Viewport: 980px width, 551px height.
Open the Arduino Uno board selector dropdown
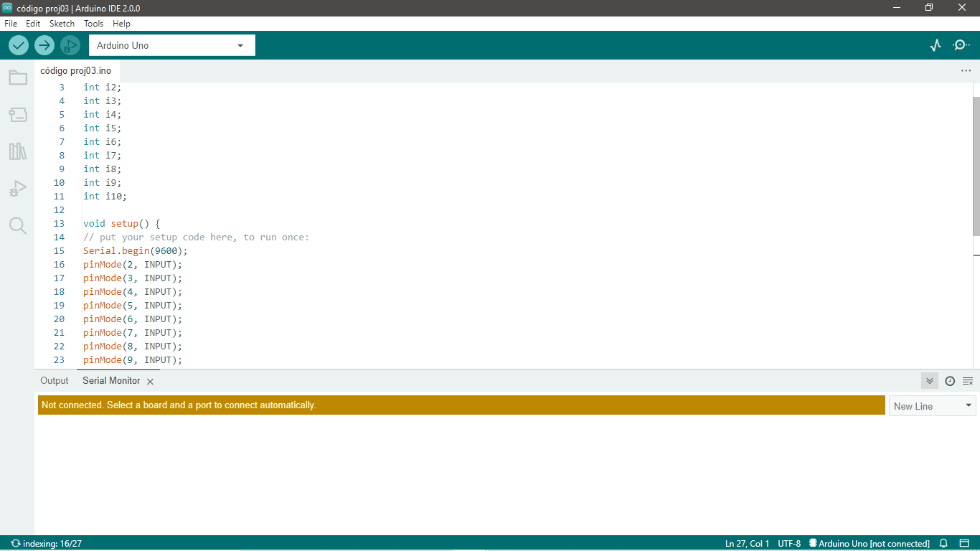[x=172, y=45]
